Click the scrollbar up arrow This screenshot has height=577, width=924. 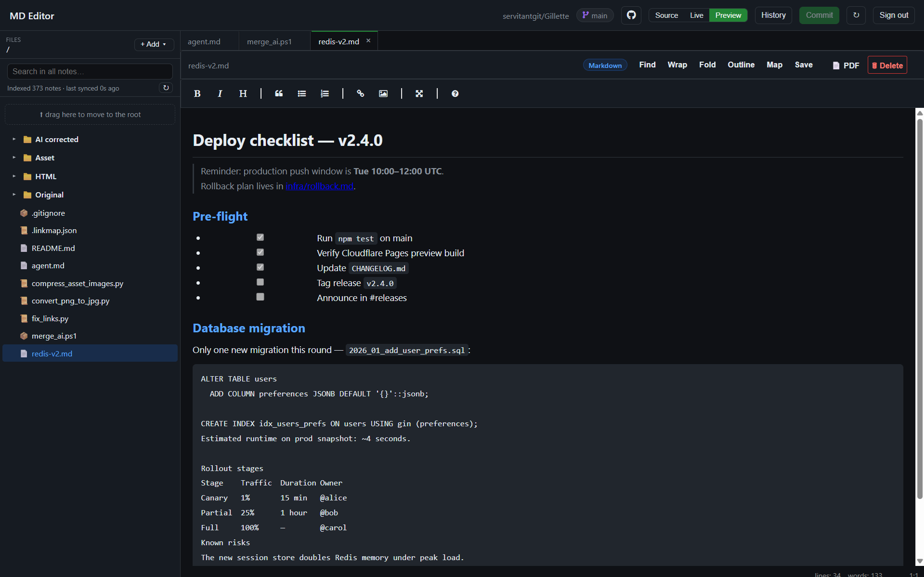pyautogui.click(x=920, y=113)
